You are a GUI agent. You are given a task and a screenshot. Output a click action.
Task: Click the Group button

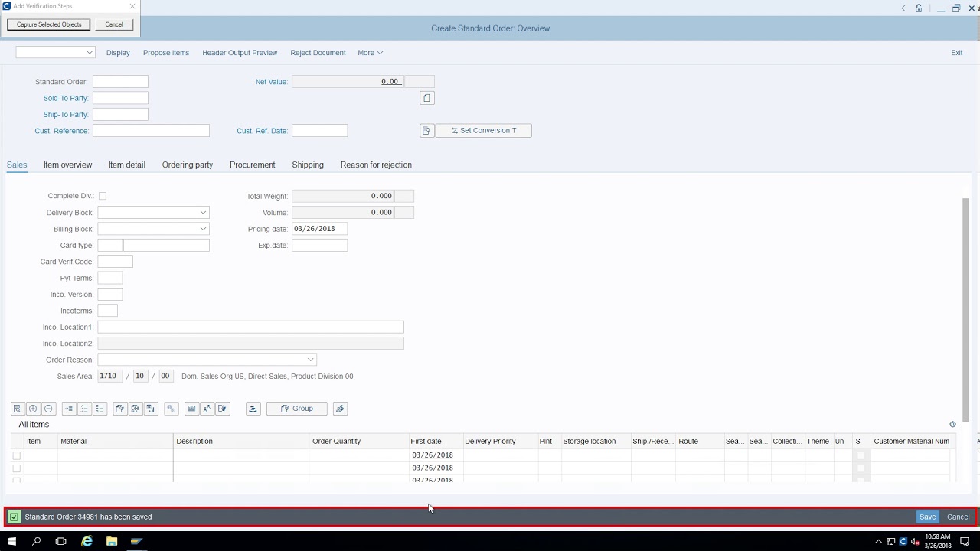point(296,409)
